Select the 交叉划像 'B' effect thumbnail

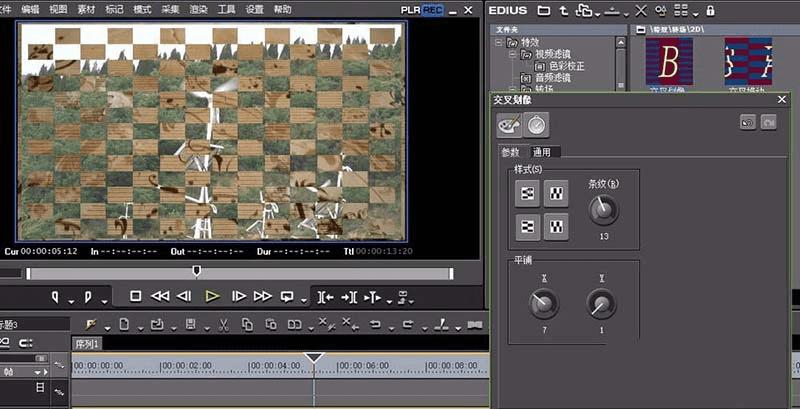(x=669, y=61)
